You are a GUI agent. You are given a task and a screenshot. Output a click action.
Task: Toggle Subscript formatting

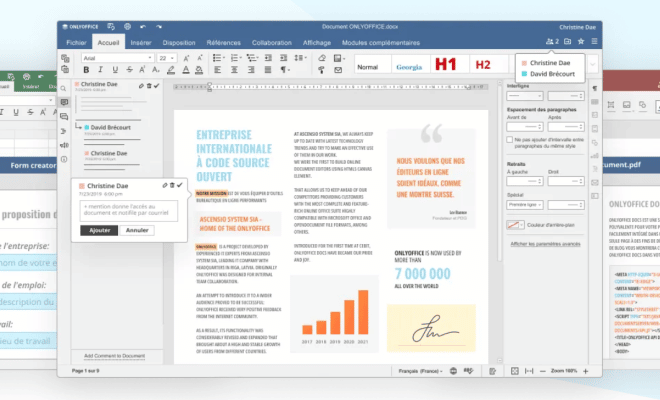click(156, 69)
